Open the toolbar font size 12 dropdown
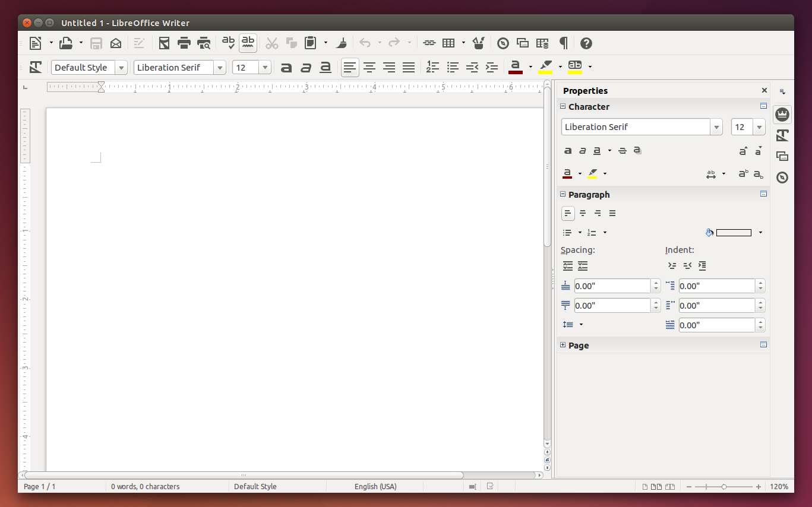Screen dimensions: 812x507 pos(266,68)
